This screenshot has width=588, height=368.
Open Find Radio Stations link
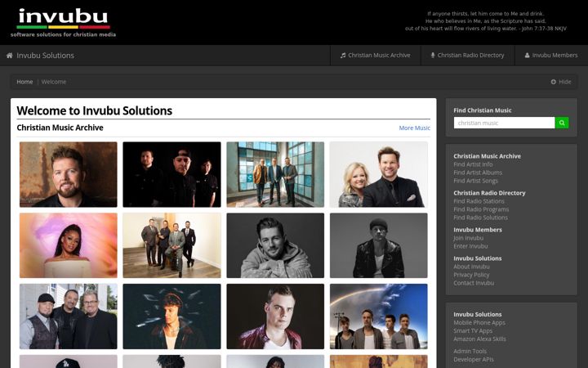(x=479, y=201)
